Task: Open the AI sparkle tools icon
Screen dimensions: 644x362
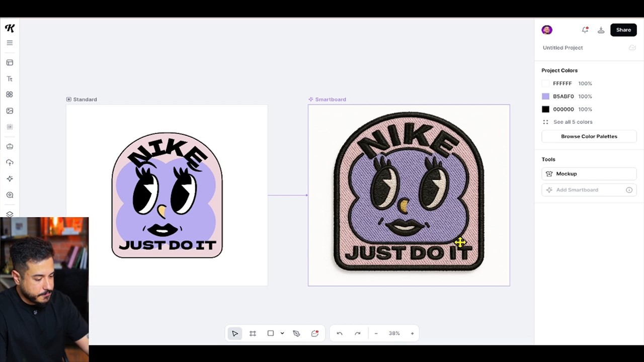Action: coord(10,179)
